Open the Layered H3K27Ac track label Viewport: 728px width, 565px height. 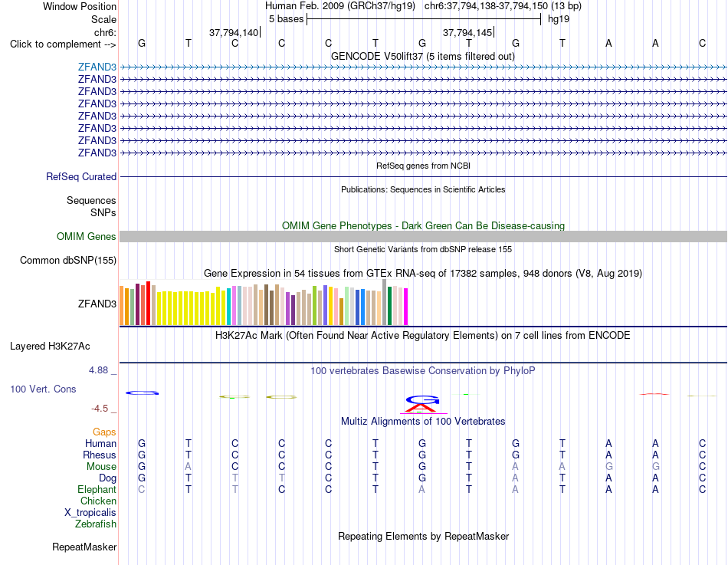[50, 347]
